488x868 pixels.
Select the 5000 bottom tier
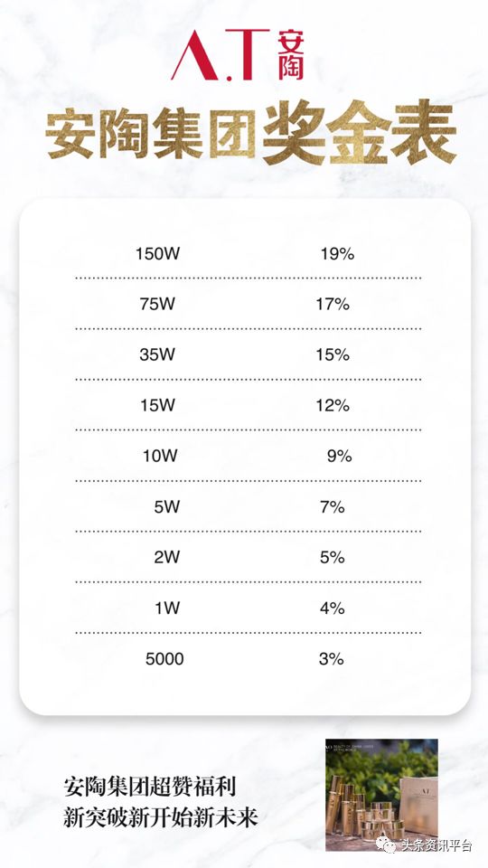pos(164,659)
